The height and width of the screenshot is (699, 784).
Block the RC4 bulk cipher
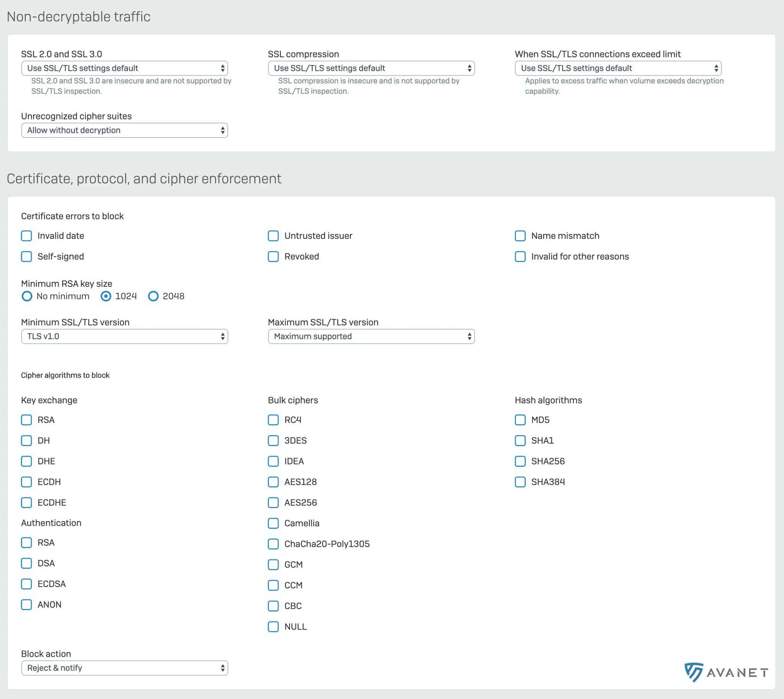coord(273,420)
